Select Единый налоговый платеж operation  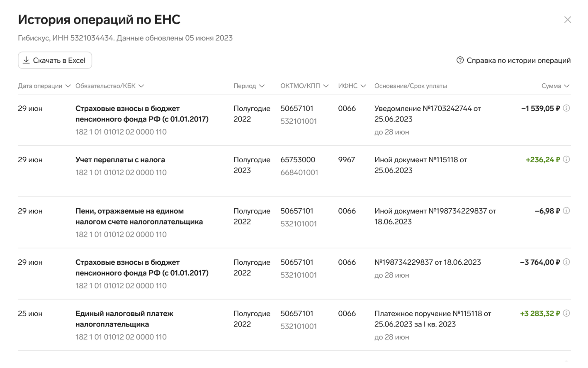pos(294,325)
